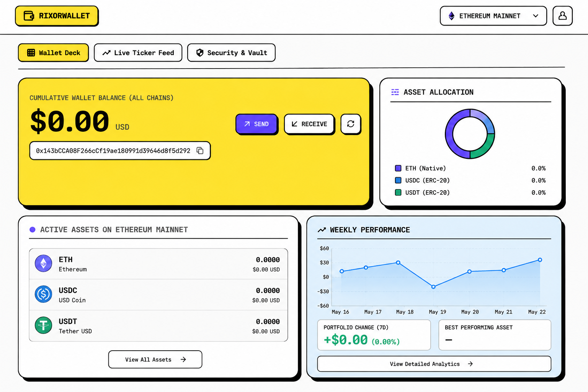588x392 pixels.
Task: Open the Tether USD asset row
Action: click(x=158, y=326)
